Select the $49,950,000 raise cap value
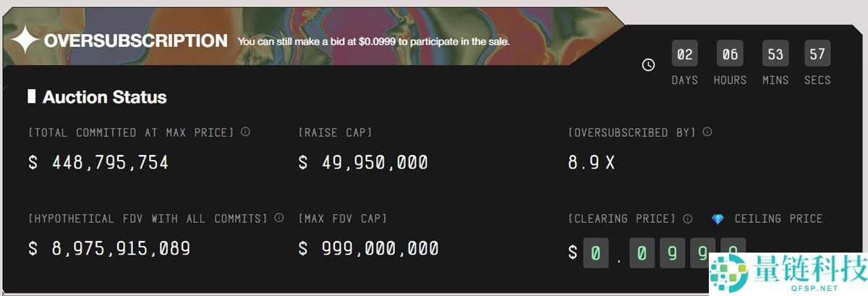 pyautogui.click(x=363, y=163)
